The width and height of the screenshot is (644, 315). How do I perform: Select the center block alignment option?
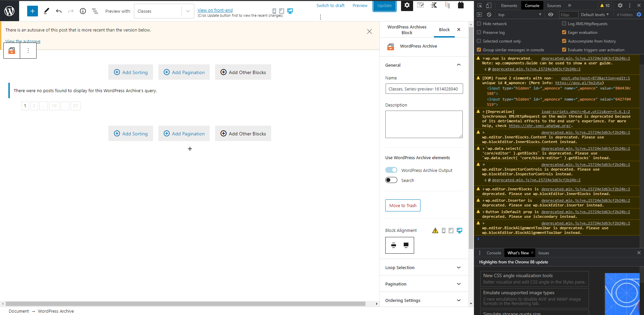(394, 245)
